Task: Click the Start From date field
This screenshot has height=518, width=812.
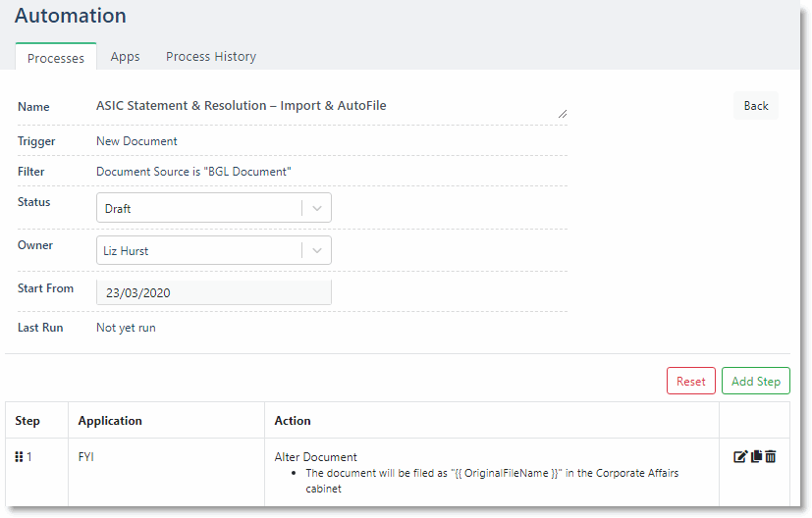Action: [x=214, y=292]
